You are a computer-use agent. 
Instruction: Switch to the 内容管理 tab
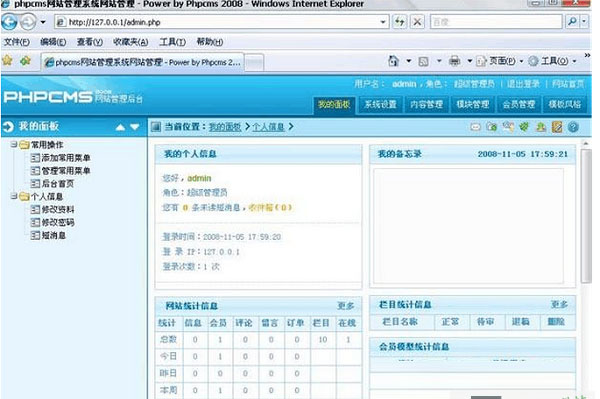426,104
